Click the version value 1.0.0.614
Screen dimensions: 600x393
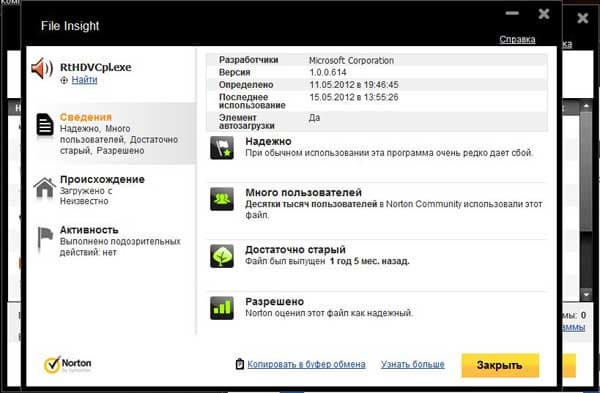point(328,72)
